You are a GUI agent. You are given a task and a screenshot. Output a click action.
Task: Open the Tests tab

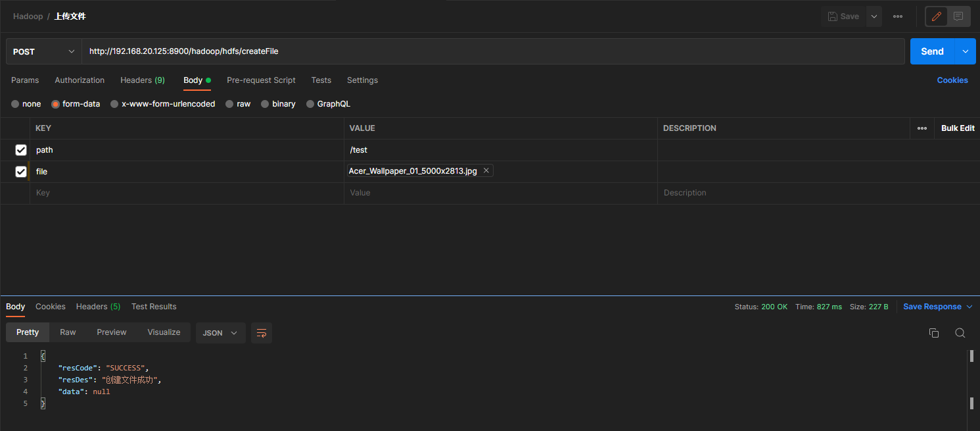coord(321,80)
